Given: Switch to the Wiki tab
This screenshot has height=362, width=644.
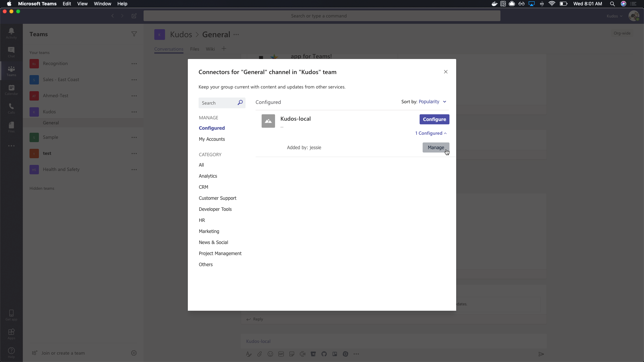Looking at the screenshot, I should (210, 49).
